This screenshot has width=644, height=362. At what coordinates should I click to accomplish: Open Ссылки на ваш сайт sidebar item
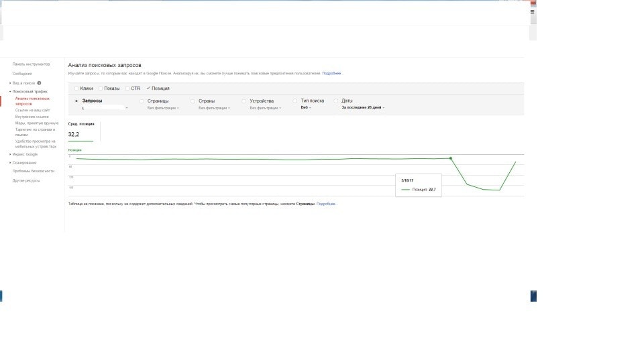(32, 110)
